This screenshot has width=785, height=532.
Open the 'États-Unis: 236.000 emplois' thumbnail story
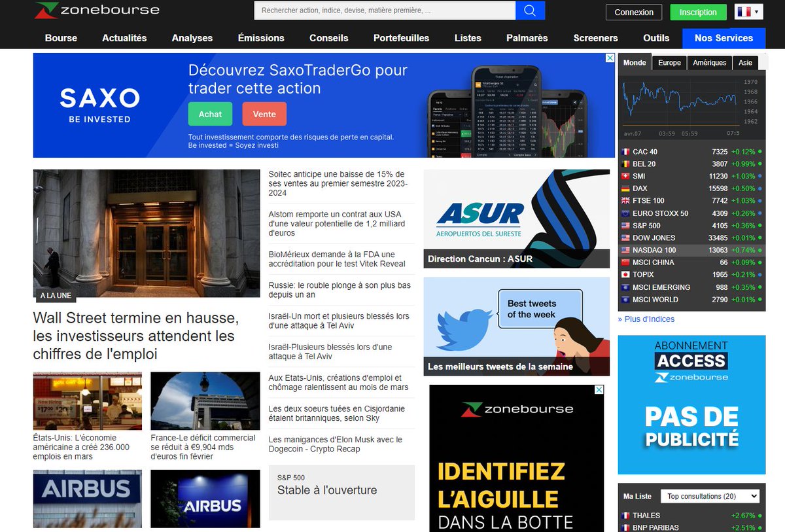(88, 416)
